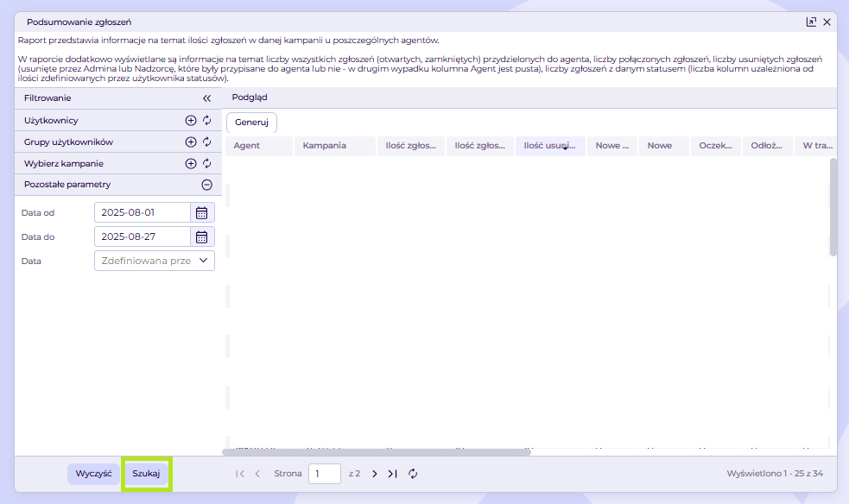Add users with Użytkownicy plus icon
849x504 pixels.
click(x=191, y=121)
